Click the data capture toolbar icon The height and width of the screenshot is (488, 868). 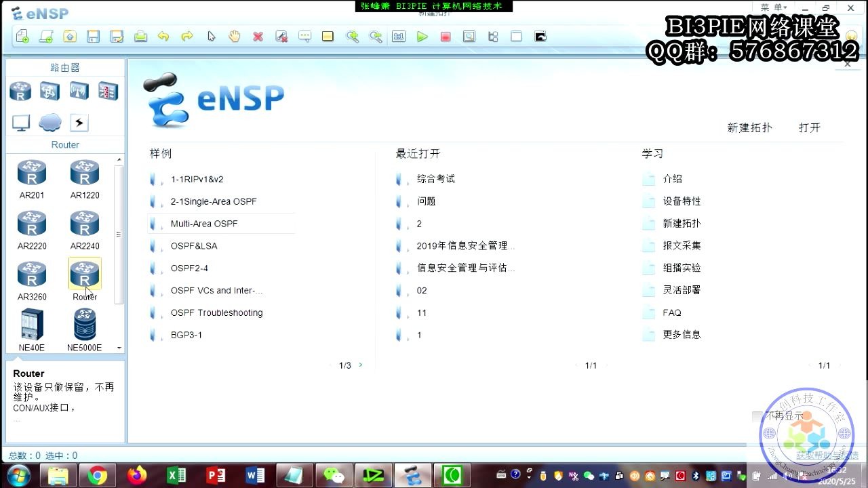(469, 37)
